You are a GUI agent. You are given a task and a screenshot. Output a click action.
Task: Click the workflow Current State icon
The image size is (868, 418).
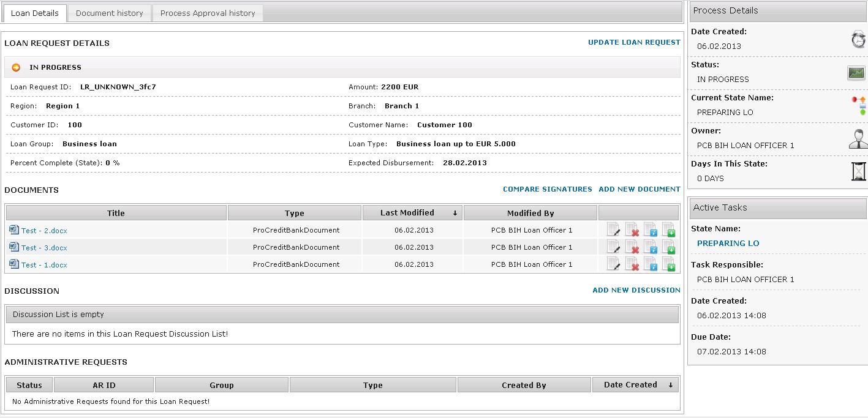[858, 105]
